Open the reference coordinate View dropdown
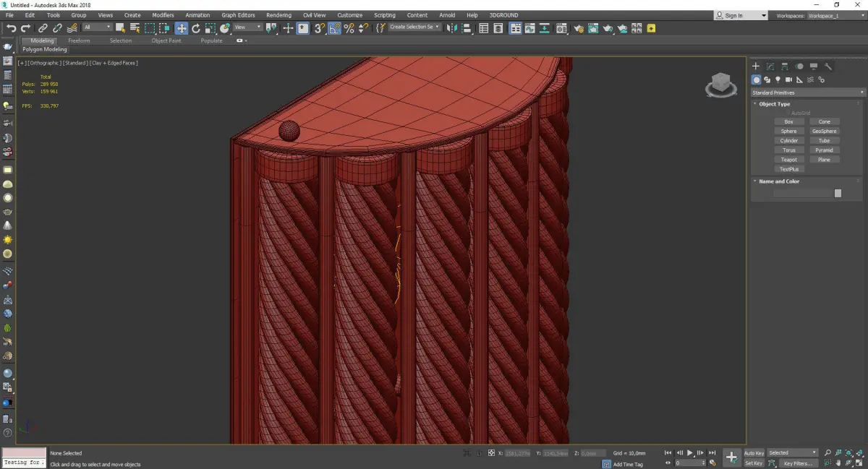The height and width of the screenshot is (469, 868). click(x=248, y=27)
